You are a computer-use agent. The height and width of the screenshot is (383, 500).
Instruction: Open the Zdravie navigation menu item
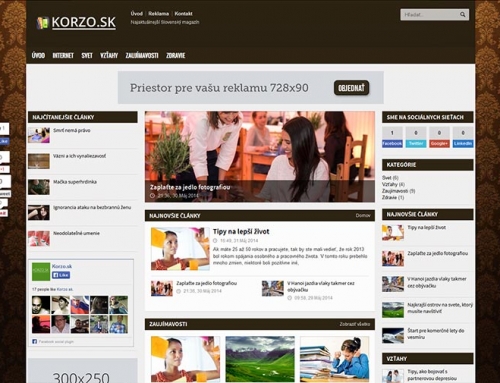coord(176,56)
